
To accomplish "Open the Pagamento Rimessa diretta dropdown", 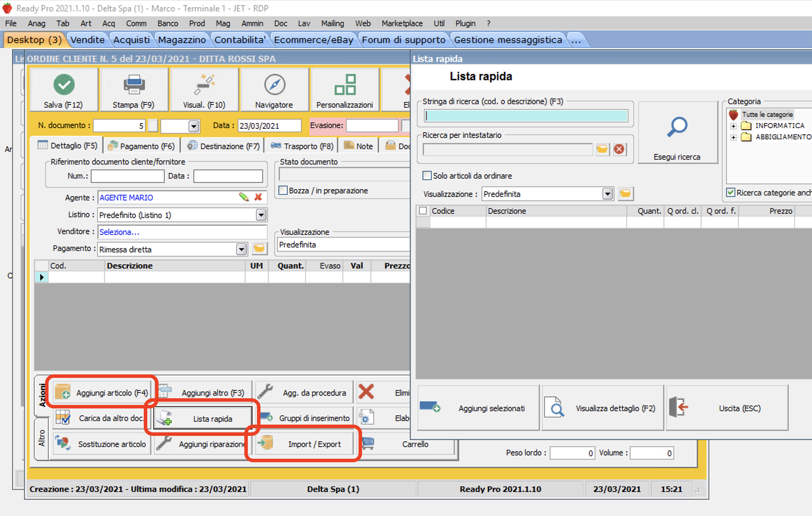I will (x=241, y=249).
